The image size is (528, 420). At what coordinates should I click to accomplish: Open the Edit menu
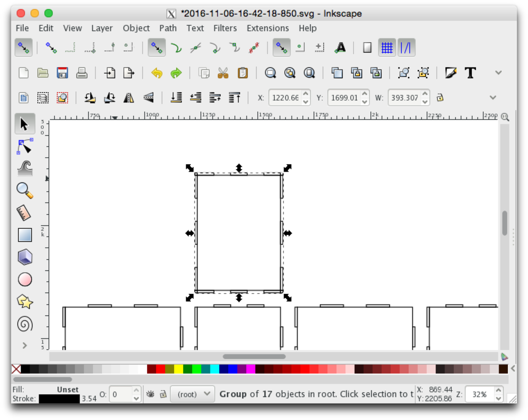(46, 28)
